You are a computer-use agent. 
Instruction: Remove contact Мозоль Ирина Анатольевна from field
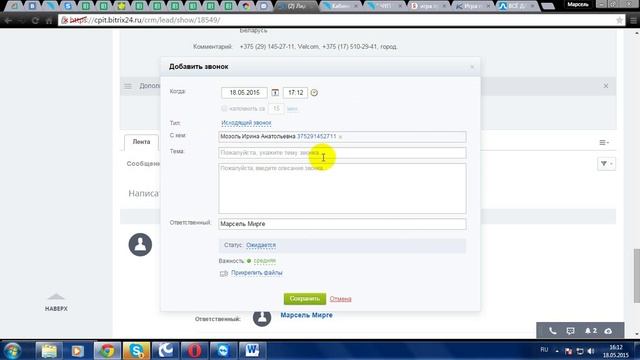point(340,137)
